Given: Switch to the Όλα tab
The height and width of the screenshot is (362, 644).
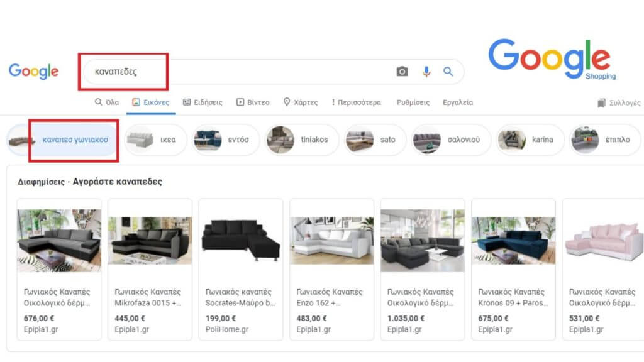Looking at the screenshot, I should [x=106, y=101].
